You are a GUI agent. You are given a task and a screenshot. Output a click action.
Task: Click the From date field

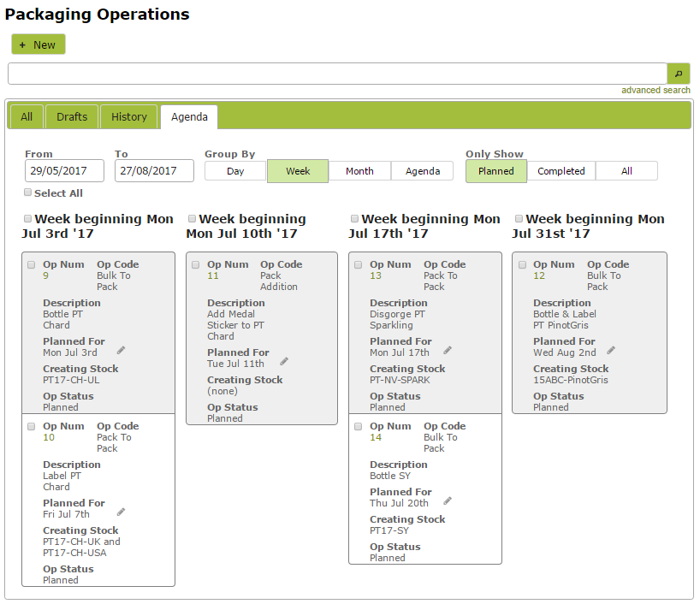pos(64,170)
